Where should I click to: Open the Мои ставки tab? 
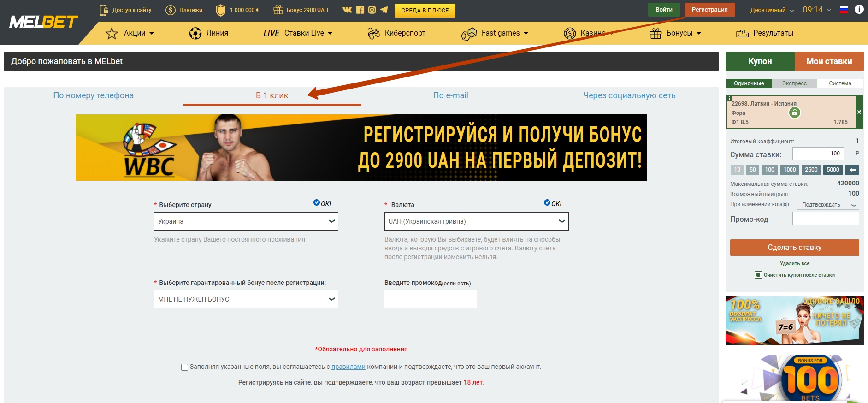click(x=829, y=61)
